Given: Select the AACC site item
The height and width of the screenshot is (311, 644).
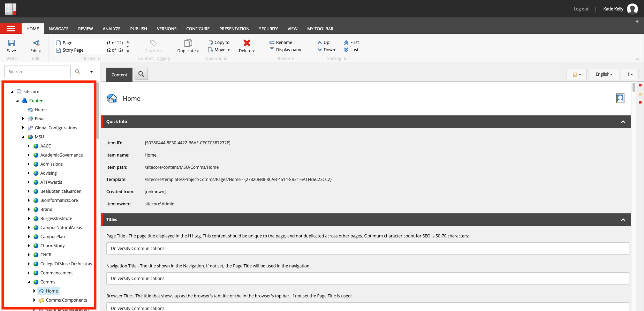Looking at the screenshot, I should [x=45, y=146].
